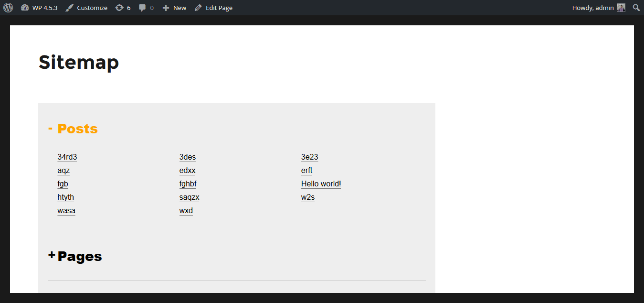Open updates via the refresh arrows icon

[x=119, y=8]
